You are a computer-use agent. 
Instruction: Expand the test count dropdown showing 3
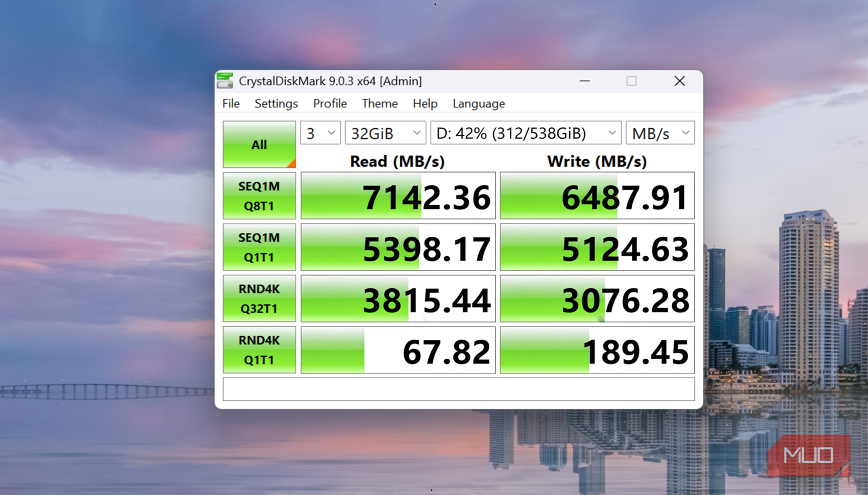click(320, 133)
